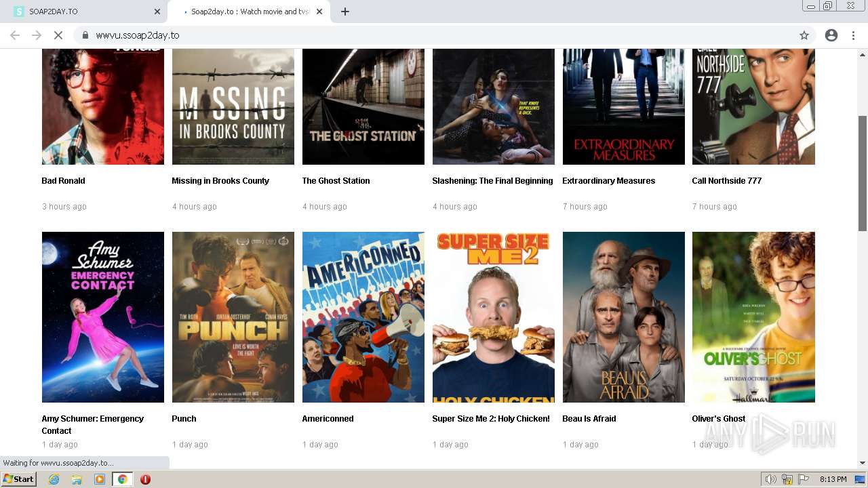868x488 pixels.
Task: Click the Punch title link
Action: tap(184, 419)
